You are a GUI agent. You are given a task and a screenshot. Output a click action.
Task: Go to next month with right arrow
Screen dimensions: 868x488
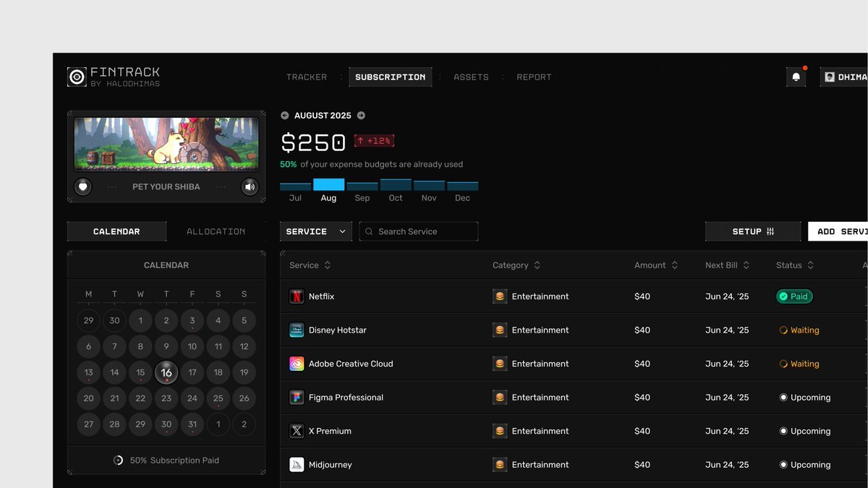pyautogui.click(x=361, y=116)
